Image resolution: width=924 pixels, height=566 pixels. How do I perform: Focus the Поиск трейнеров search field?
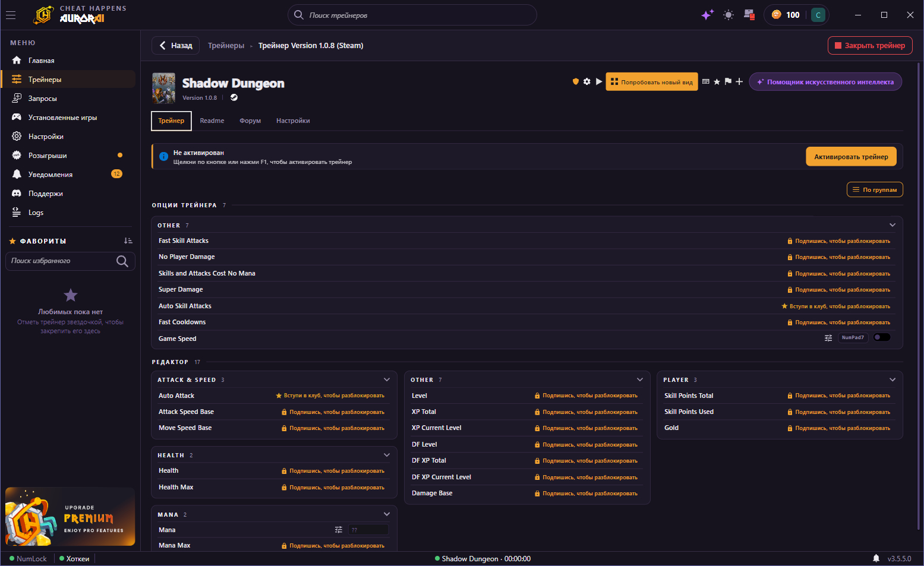click(x=412, y=15)
